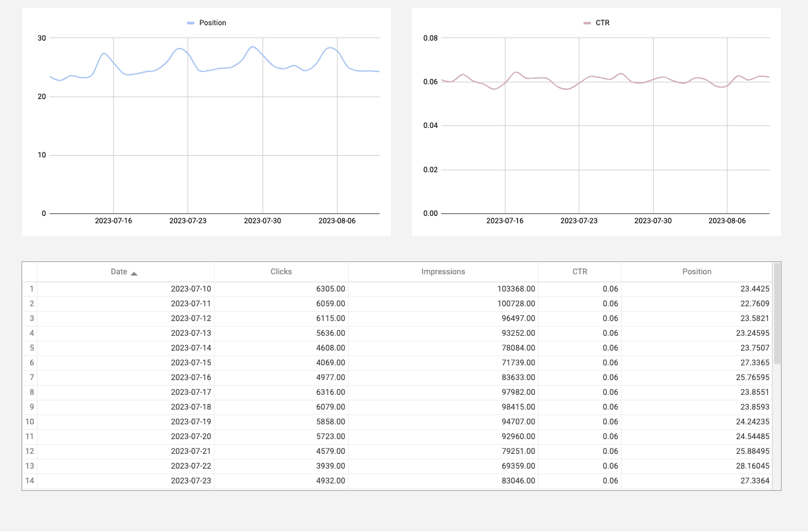Click position value 28.16045
Viewport: 808px width, 532px height.
[x=753, y=466]
